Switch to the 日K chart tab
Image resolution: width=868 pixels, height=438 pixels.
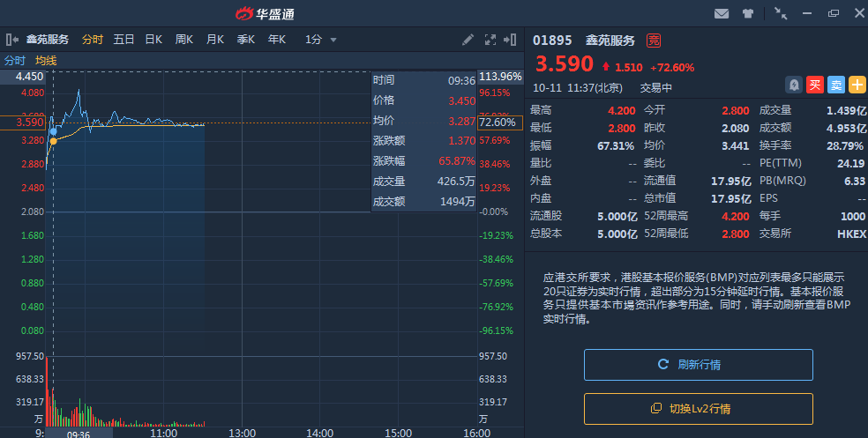[153, 40]
